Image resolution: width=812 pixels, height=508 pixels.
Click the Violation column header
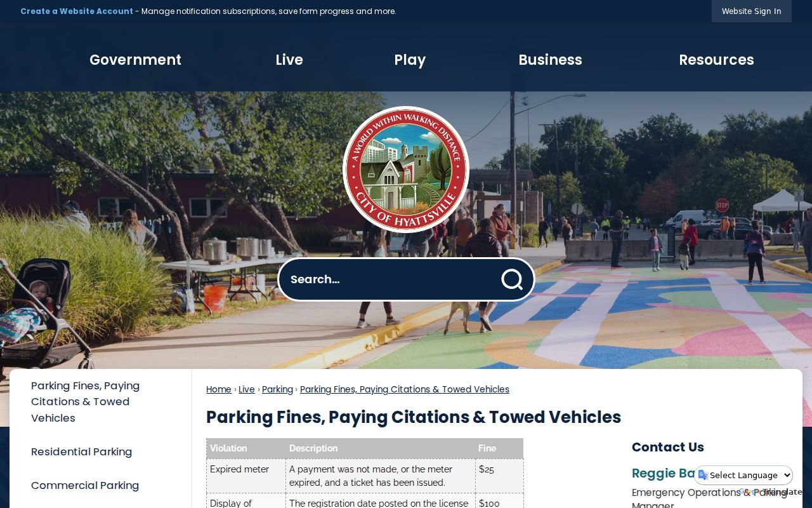[x=246, y=448]
